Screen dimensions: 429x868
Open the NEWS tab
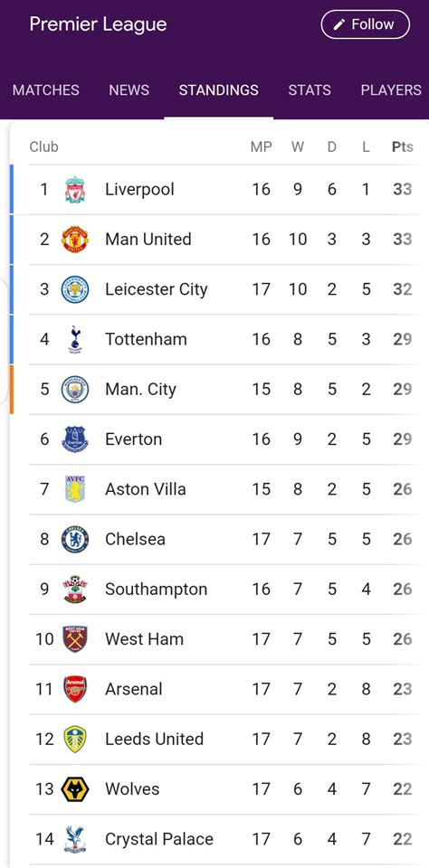click(129, 90)
